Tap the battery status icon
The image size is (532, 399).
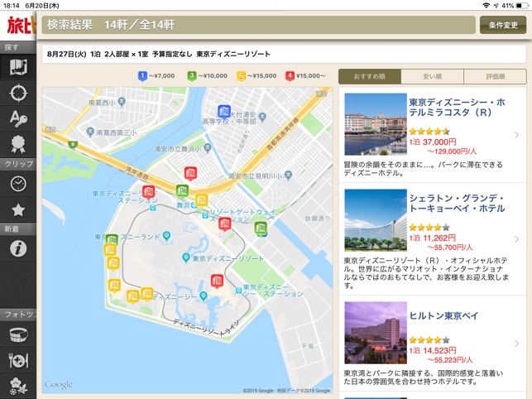(522, 6)
